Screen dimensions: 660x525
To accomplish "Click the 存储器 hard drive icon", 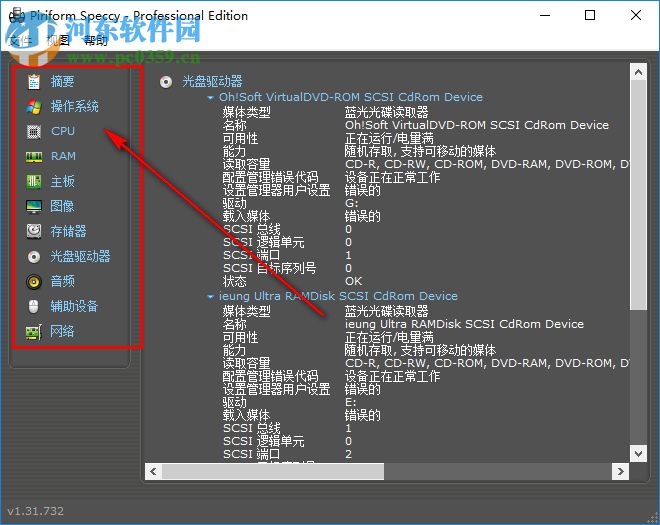I will [34, 231].
